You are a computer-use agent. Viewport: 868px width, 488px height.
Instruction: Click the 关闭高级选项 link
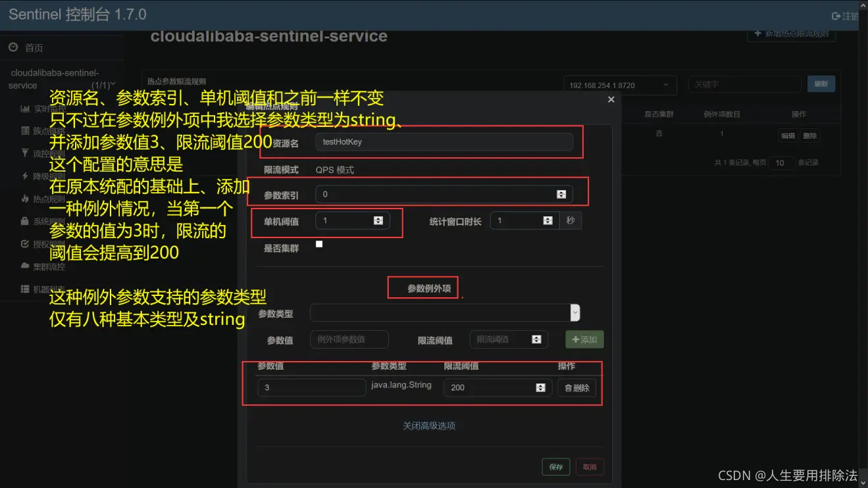(429, 426)
